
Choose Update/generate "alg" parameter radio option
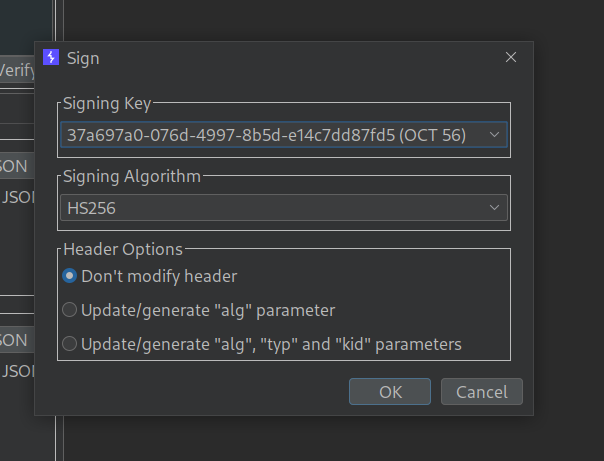point(70,310)
